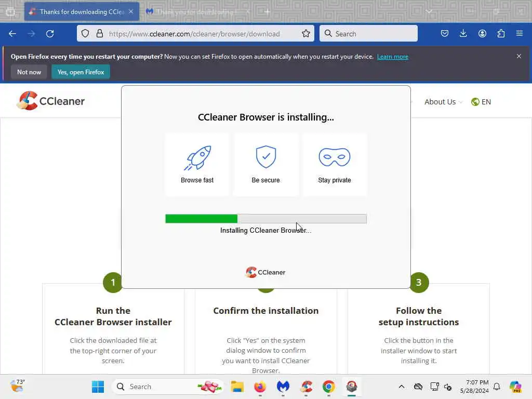Click the CCleaner Browser installer taskbar icon
Screen dimensions: 532x399
click(x=352, y=387)
